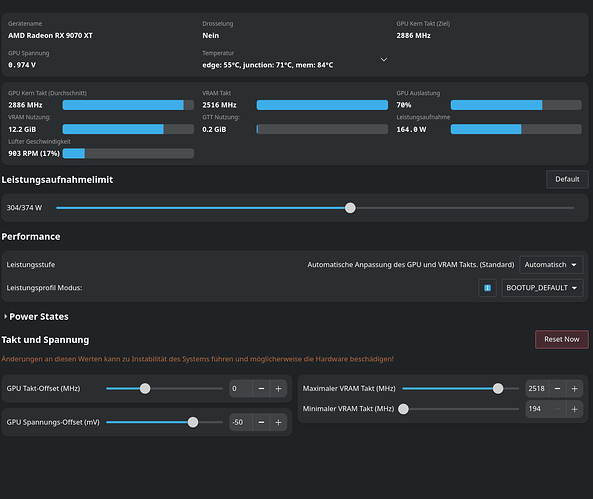Decrease GPU Spannungs-Offset with minus button

tap(261, 422)
